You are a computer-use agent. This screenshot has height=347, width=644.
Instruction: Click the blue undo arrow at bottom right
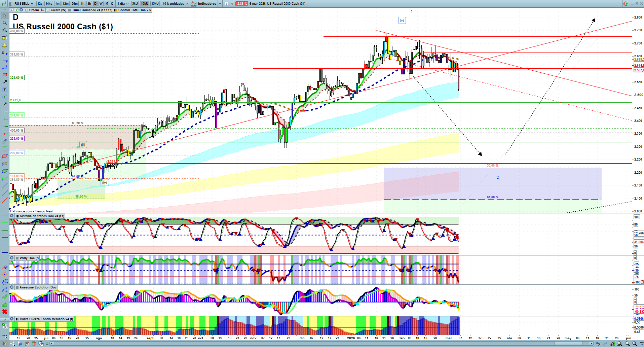(x=598, y=344)
